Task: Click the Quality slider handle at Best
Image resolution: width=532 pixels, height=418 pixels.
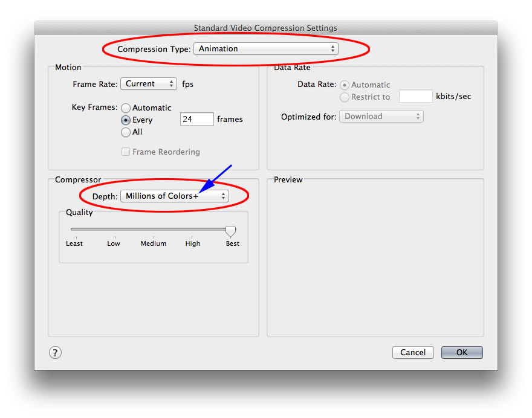Action: click(x=231, y=231)
